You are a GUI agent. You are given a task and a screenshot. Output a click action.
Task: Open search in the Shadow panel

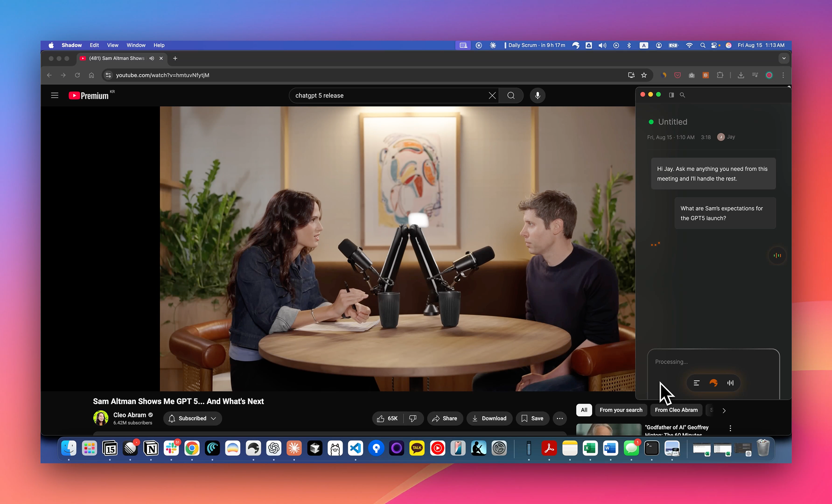pyautogui.click(x=682, y=95)
